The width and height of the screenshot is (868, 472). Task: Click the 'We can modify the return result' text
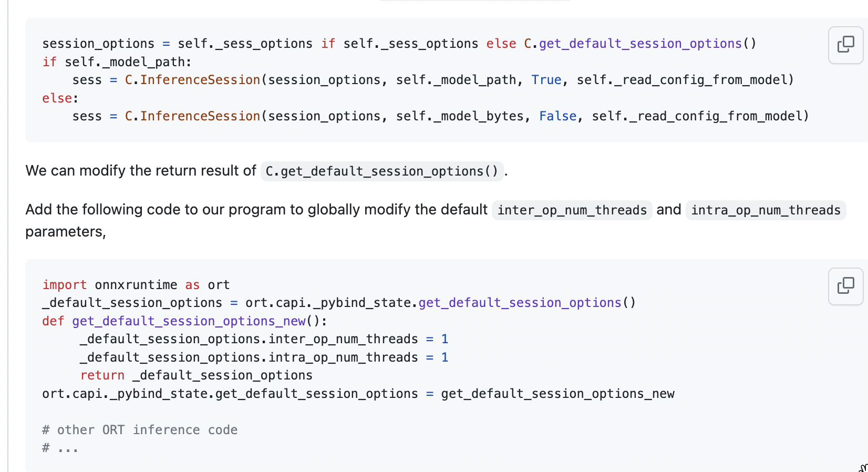(x=140, y=171)
